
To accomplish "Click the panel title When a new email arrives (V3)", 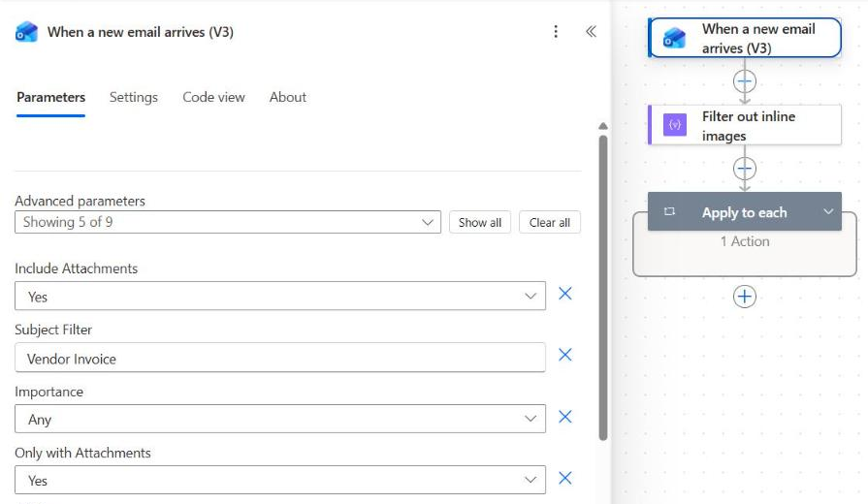I will pos(141,32).
